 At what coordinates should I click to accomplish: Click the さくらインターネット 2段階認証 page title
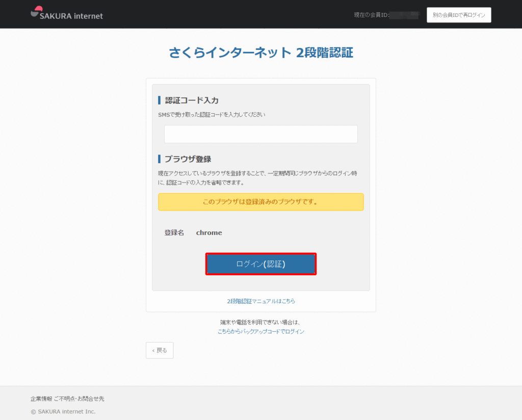tap(260, 52)
